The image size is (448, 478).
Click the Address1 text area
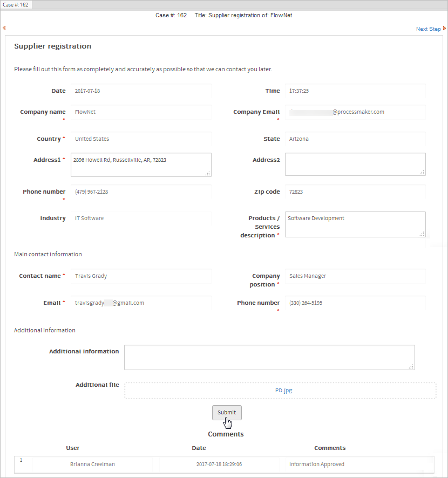(x=140, y=165)
